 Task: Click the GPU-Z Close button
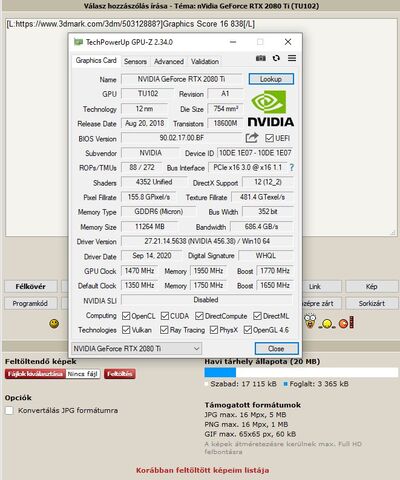point(276,349)
